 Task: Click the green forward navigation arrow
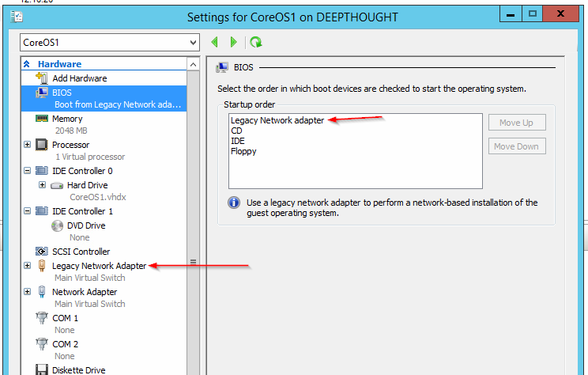tap(233, 42)
